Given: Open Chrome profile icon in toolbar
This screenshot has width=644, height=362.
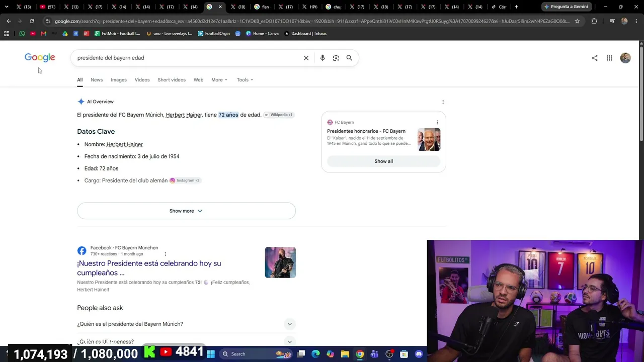Looking at the screenshot, I should [624, 21].
